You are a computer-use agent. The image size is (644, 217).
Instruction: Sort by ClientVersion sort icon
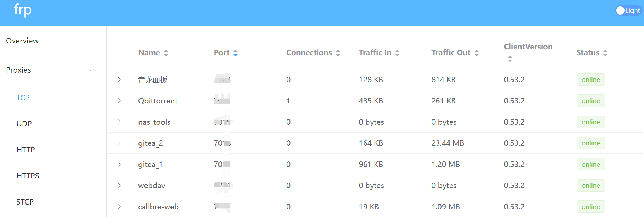coord(510,59)
